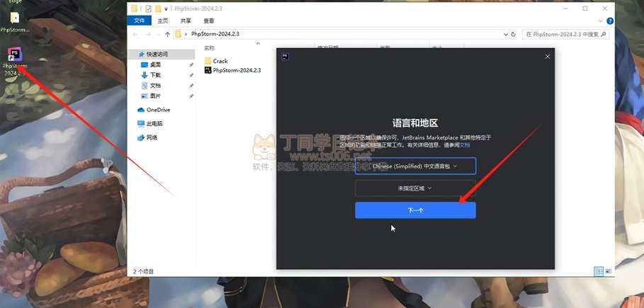Select the PhpStorm-2024.2.3 installer file
Image resolution: width=644 pixels, height=308 pixels.
click(232, 70)
